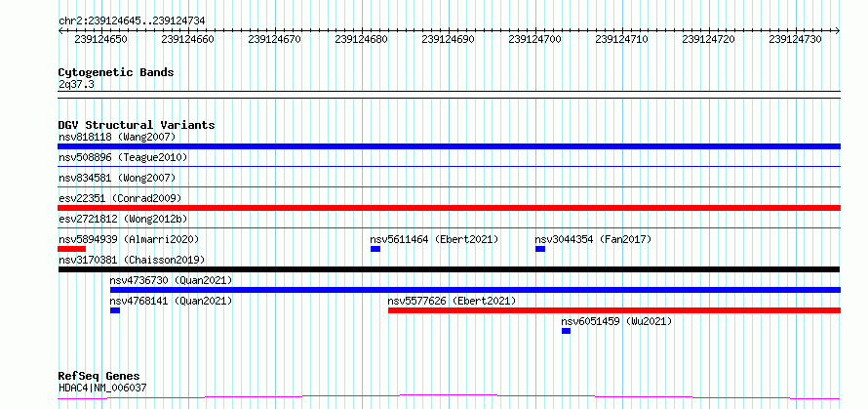Click the small blue nsv5611464 marker
The height and width of the screenshot is (409, 868).
(x=375, y=249)
